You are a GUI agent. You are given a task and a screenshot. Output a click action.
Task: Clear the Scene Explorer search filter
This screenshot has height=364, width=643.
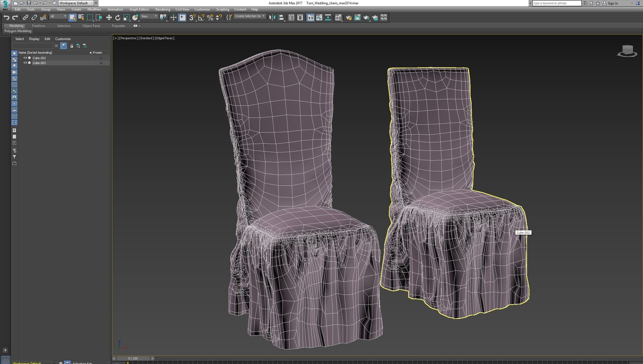click(56, 46)
